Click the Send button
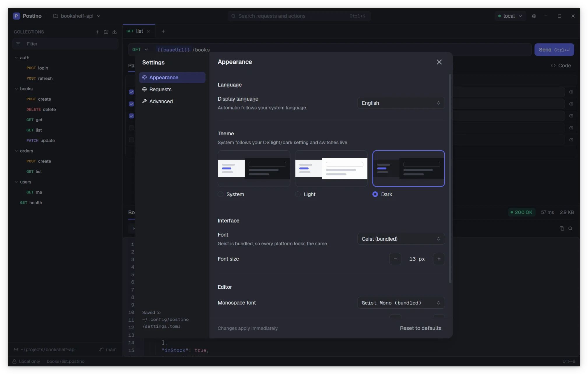Screen dimensions: 588x374 tap(554, 50)
